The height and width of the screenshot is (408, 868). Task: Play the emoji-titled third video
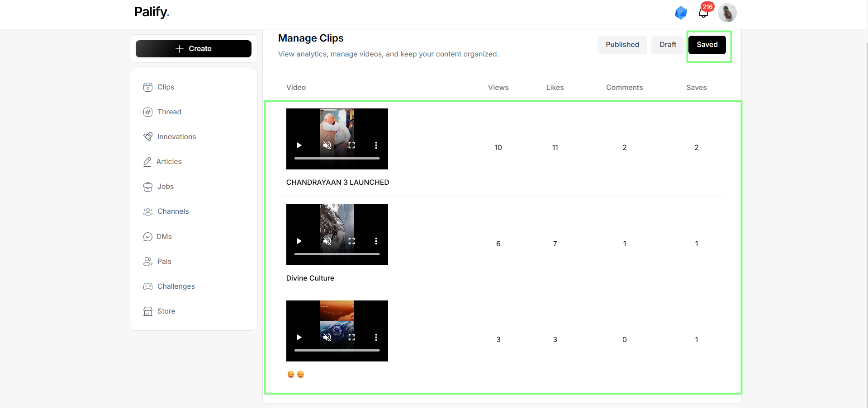point(299,337)
